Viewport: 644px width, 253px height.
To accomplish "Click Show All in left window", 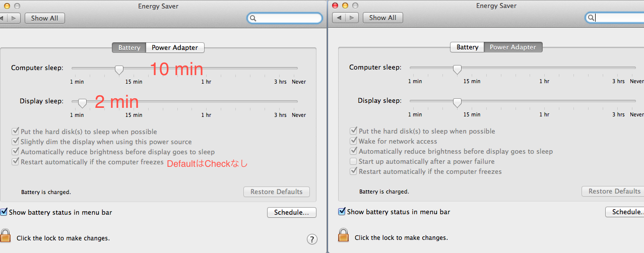I will pyautogui.click(x=44, y=18).
